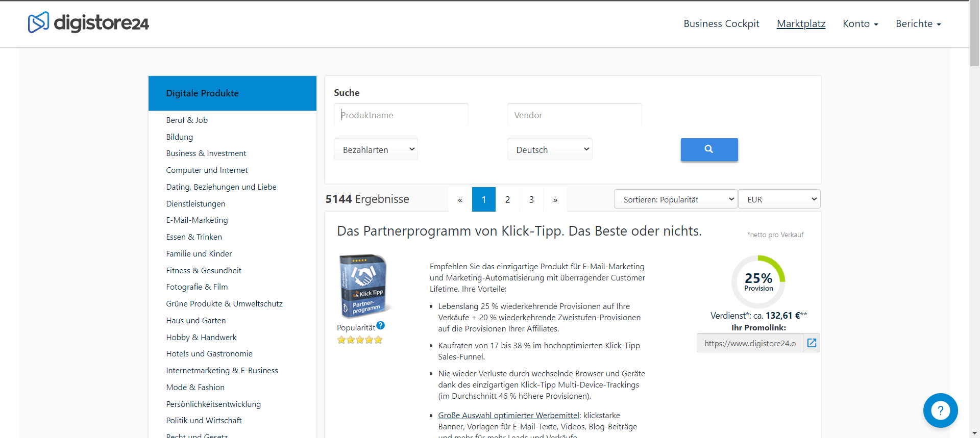The width and height of the screenshot is (980, 438).
Task: Click the Vendor search field
Action: coord(575,115)
